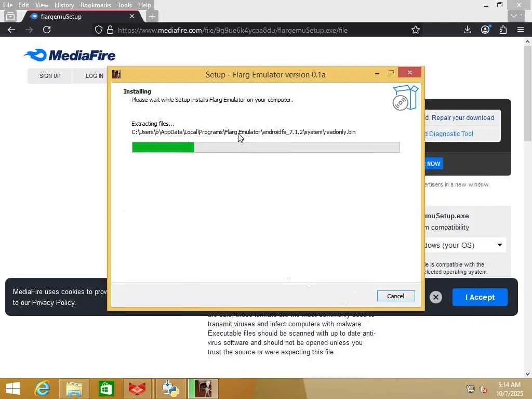
Task: Open taskbar clock and date
Action: point(509,389)
